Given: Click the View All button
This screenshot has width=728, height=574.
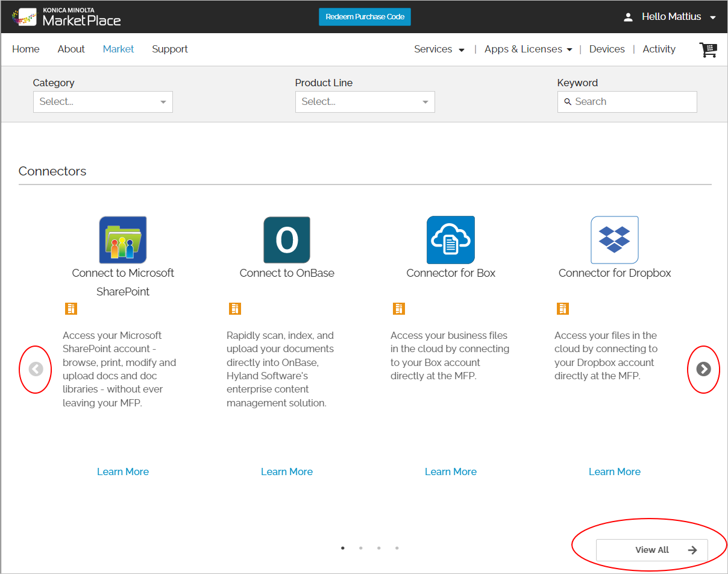Looking at the screenshot, I should click(652, 550).
